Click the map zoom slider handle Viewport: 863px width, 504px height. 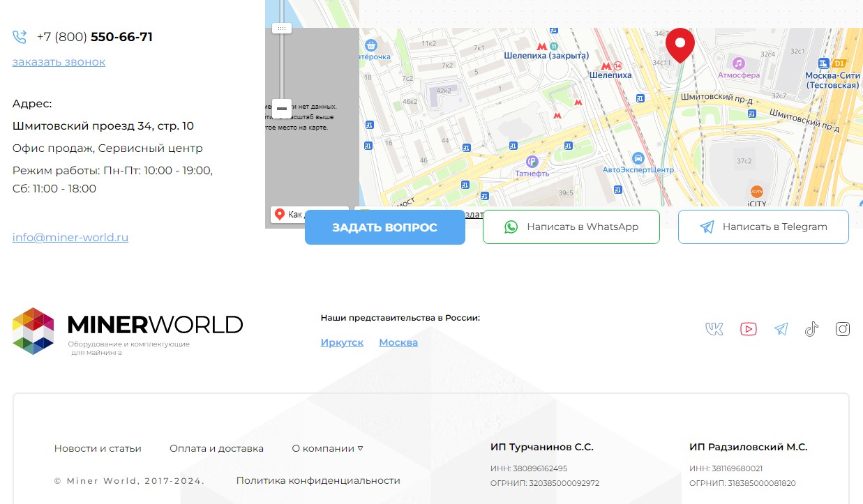tap(282, 29)
